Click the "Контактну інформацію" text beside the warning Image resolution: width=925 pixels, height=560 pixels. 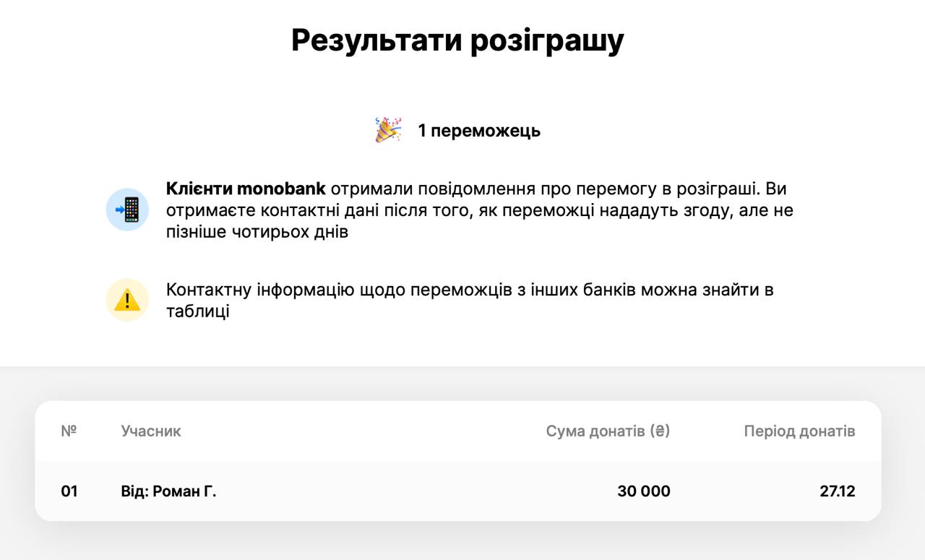click(259, 290)
